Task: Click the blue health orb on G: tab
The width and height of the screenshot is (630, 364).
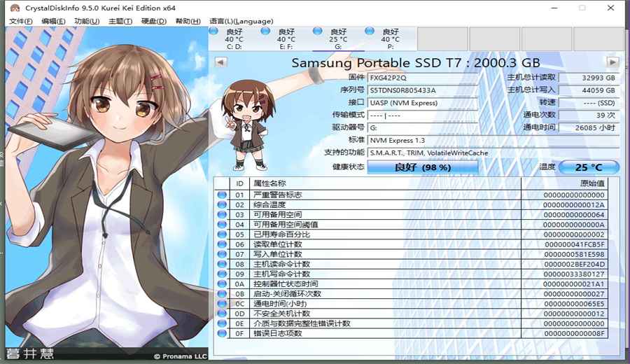Action: coord(317,31)
